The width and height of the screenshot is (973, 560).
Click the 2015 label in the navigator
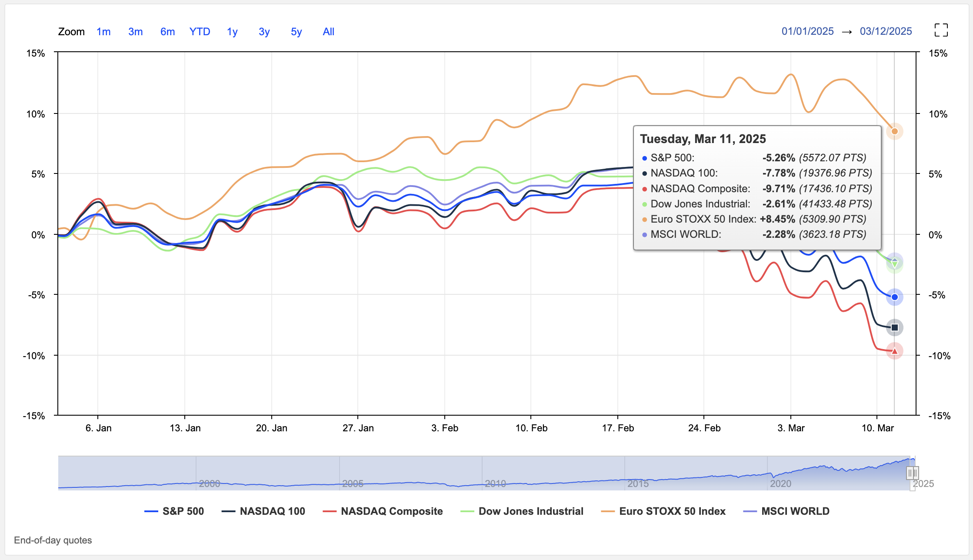coord(638,483)
